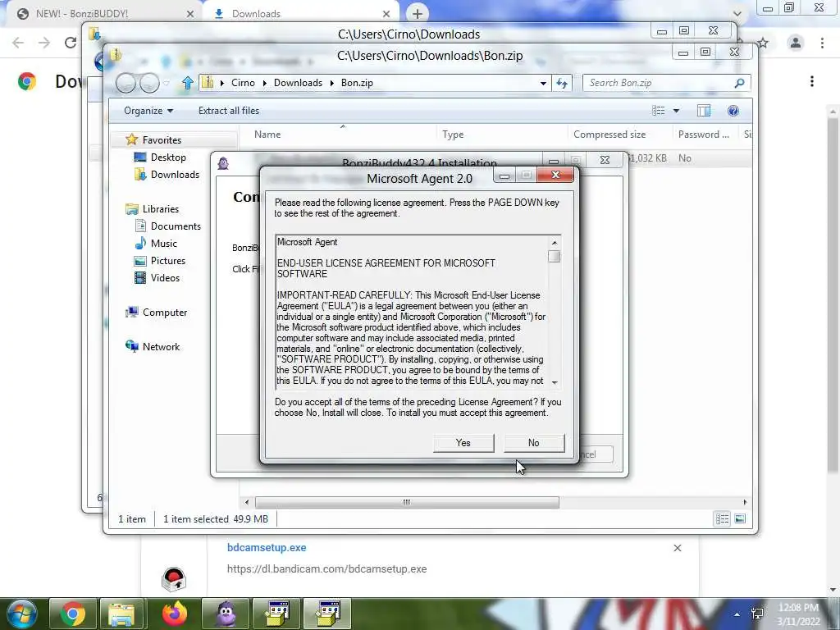Click the refresh button beside address bar
Screen dimensions: 840x630
[561, 83]
